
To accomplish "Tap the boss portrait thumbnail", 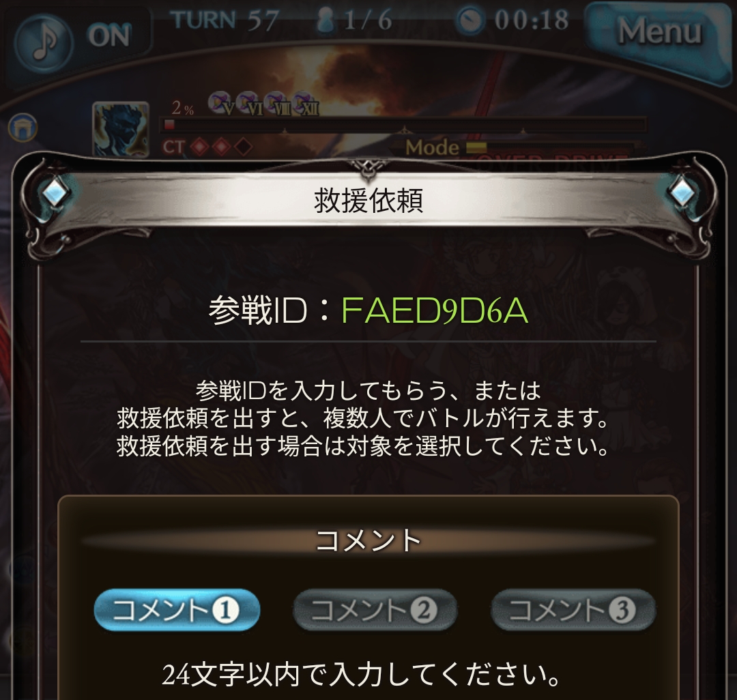I will pos(121,129).
